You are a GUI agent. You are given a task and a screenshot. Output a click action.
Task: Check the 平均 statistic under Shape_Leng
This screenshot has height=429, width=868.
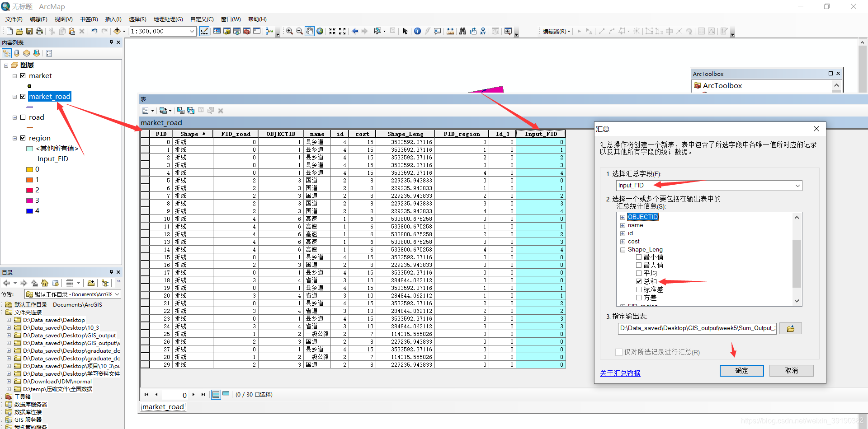pyautogui.click(x=639, y=273)
